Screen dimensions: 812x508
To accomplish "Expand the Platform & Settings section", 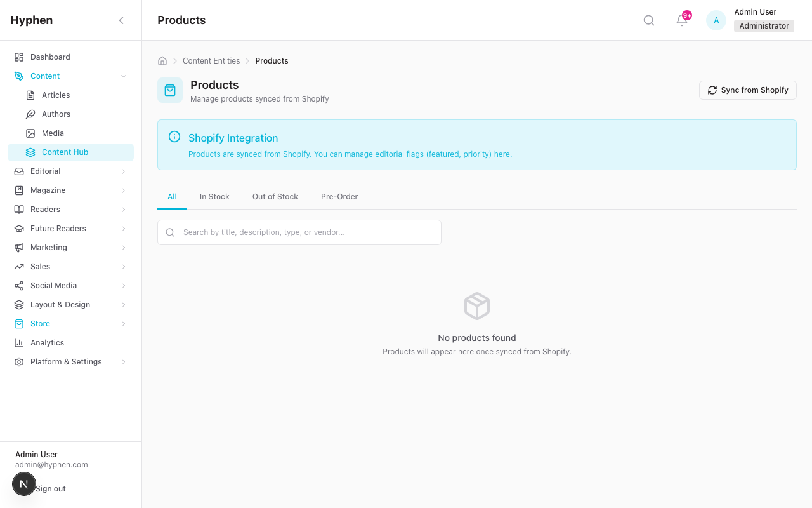I will 66,361.
